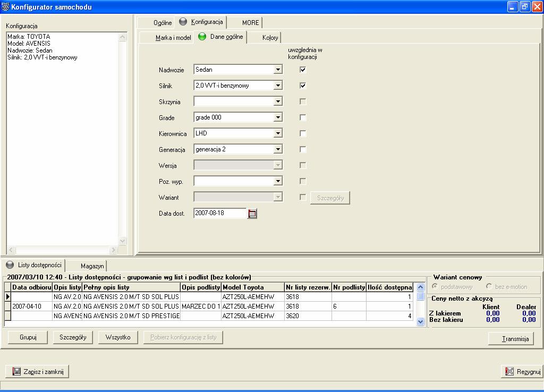The height and width of the screenshot is (392, 544).
Task: Toggle Nadwozie include-in-configuration checkbox
Action: coord(303,70)
